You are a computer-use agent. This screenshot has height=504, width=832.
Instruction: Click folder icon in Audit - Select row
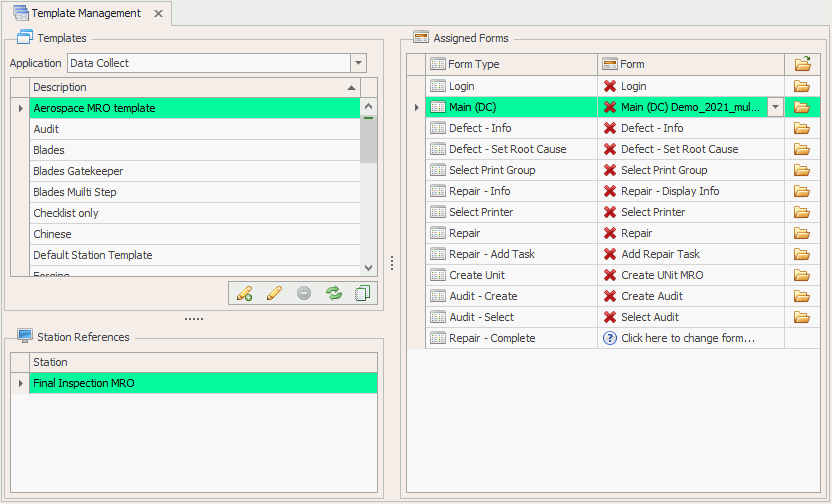(x=801, y=317)
